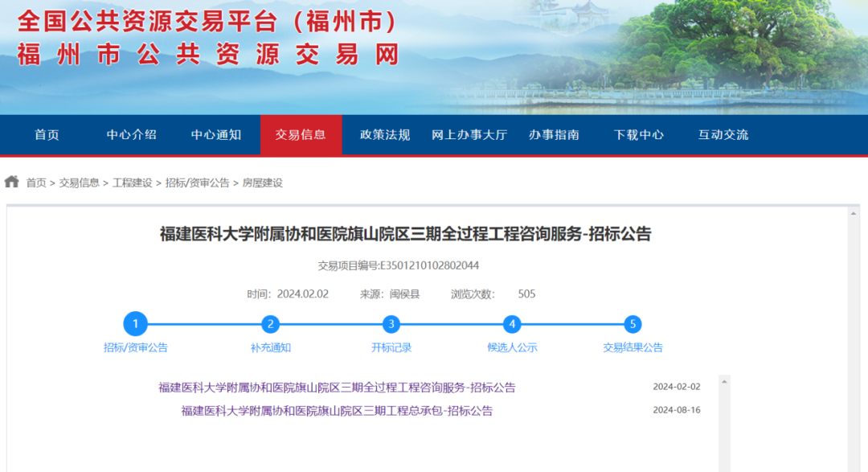
Task: Open 网上办事大厅 menu item
Action: (x=469, y=134)
